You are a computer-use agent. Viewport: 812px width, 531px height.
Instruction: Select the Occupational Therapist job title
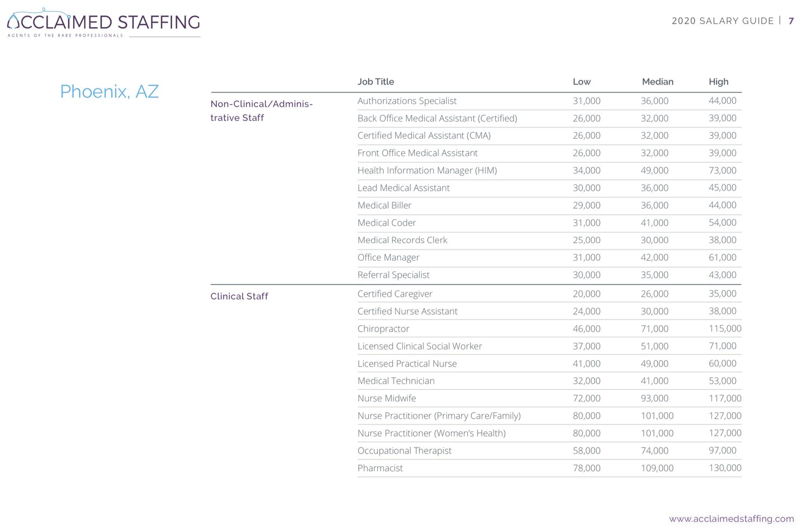[x=404, y=451]
